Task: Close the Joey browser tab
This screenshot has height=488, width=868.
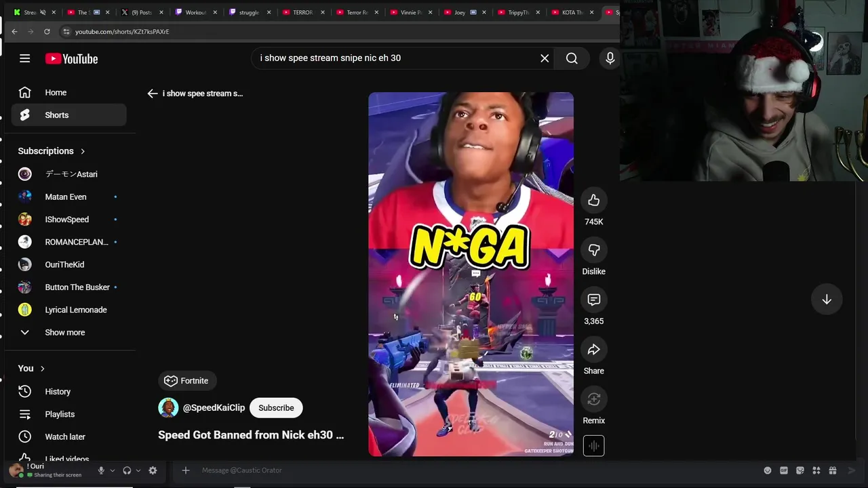Action: point(484,12)
